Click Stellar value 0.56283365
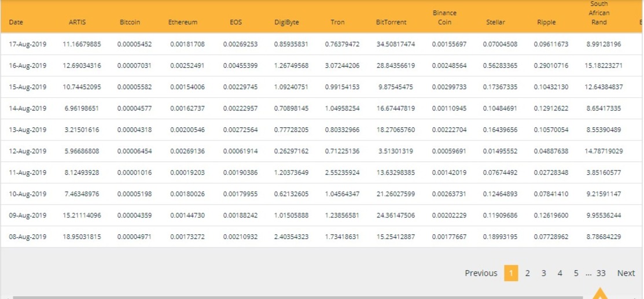Image resolution: width=644 pixels, height=299 pixels. click(x=500, y=65)
